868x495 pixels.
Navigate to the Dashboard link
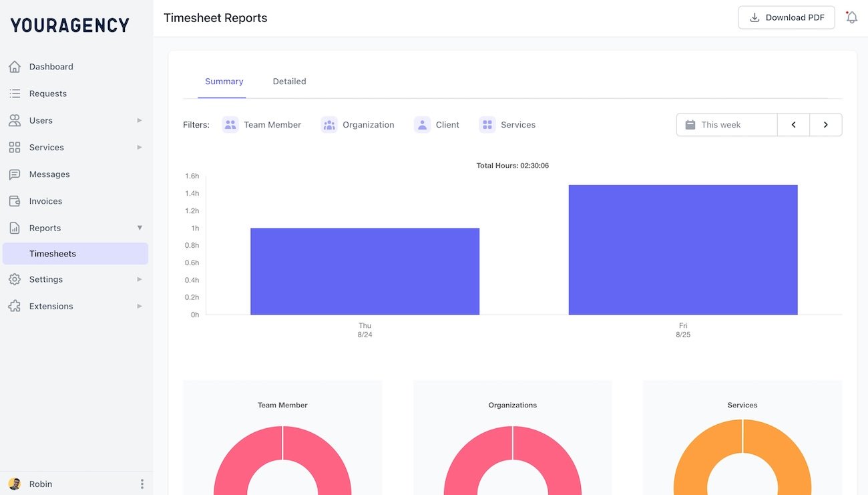(51, 66)
